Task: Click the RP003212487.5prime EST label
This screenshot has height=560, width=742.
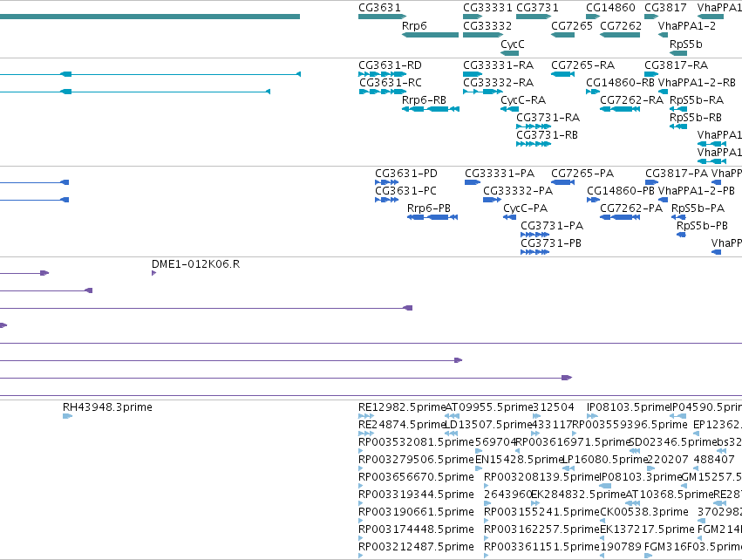Action: click(x=416, y=547)
